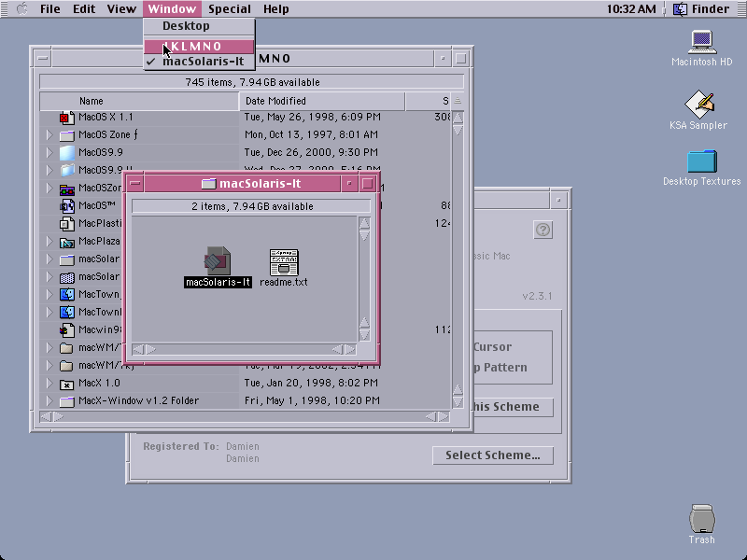
Task: Open the File menu
Action: [50, 8]
